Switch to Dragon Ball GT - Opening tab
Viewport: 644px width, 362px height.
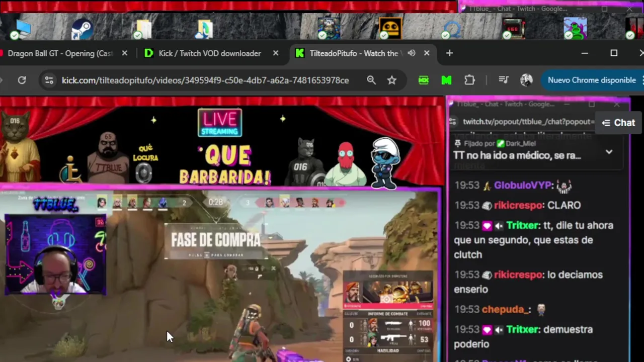[60, 53]
